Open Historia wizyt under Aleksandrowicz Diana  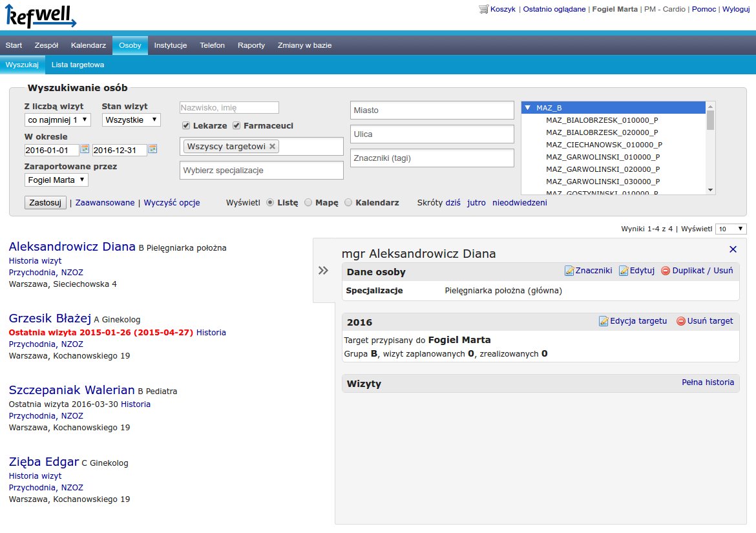35,261
